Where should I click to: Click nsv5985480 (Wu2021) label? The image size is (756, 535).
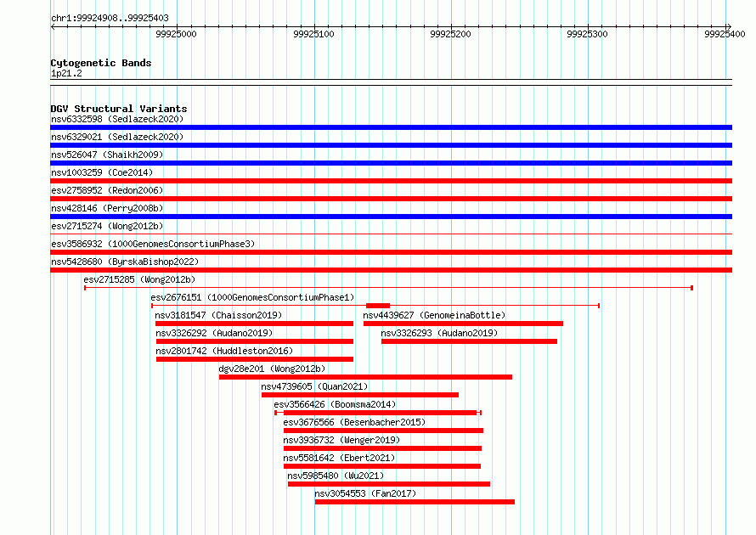336,476
